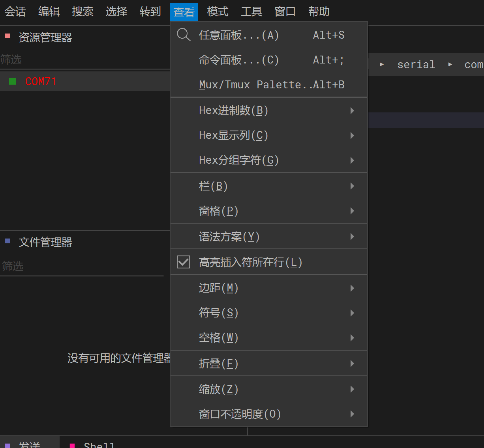Switch to the Shell tab
Screen dimensions: 484x448
[98, 445]
